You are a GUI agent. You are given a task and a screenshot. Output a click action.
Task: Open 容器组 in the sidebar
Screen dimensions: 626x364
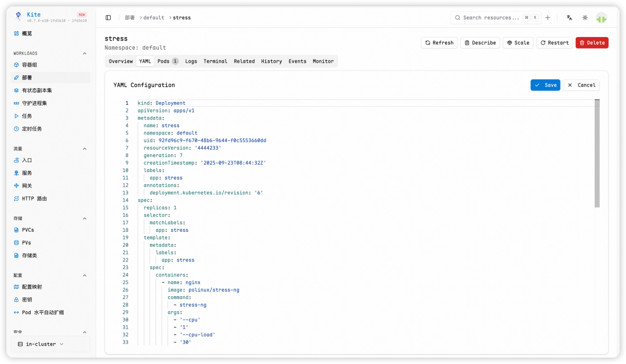click(29, 65)
